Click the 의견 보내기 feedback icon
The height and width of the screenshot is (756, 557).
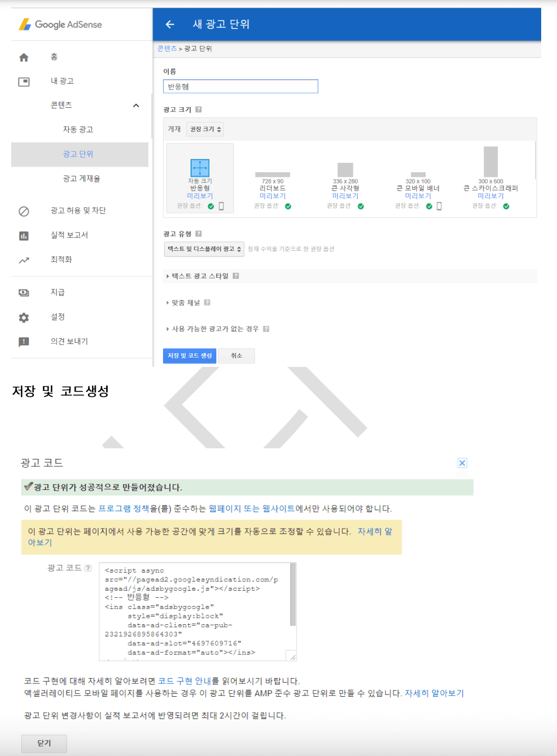pyautogui.click(x=23, y=342)
